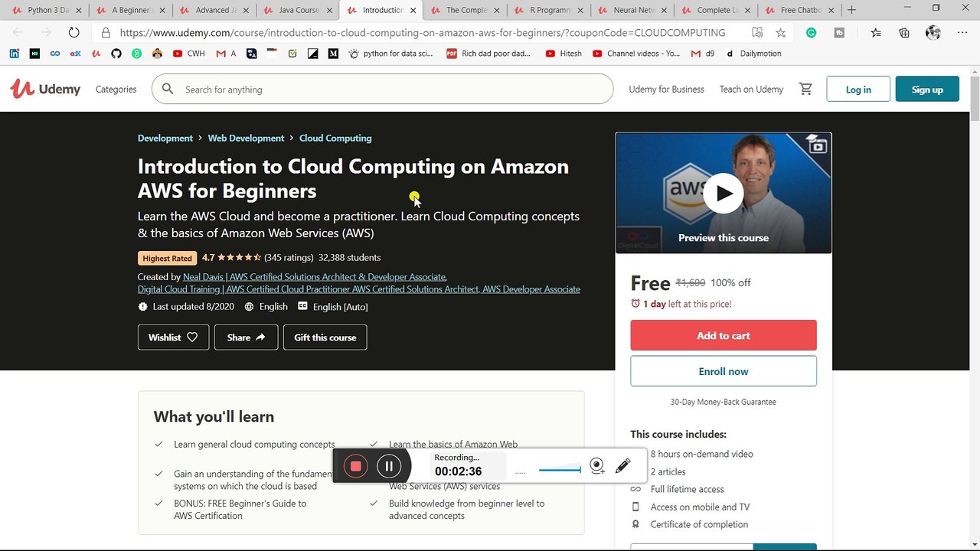Image resolution: width=980 pixels, height=551 pixels.
Task: Adjust the recorder volume level slider
Action: pyautogui.click(x=560, y=469)
